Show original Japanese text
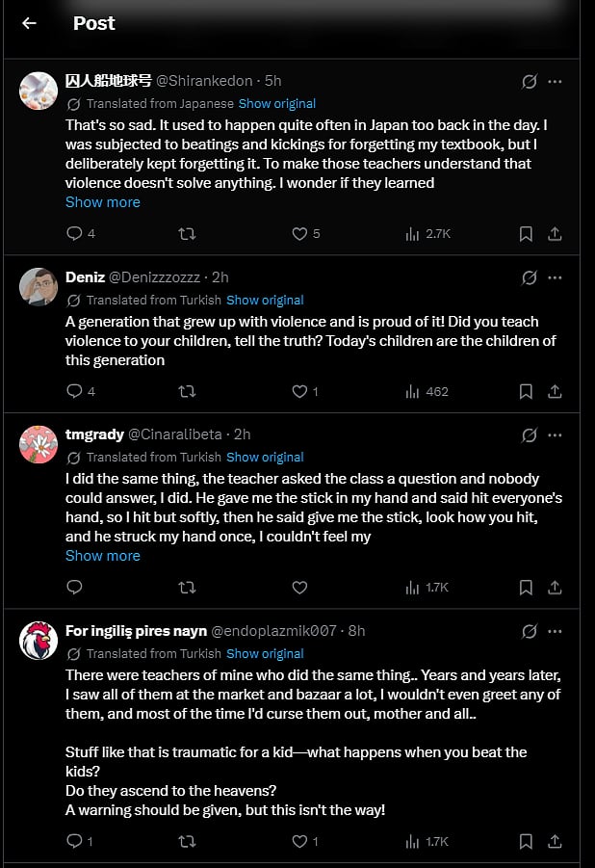The height and width of the screenshot is (868, 595). (x=277, y=104)
